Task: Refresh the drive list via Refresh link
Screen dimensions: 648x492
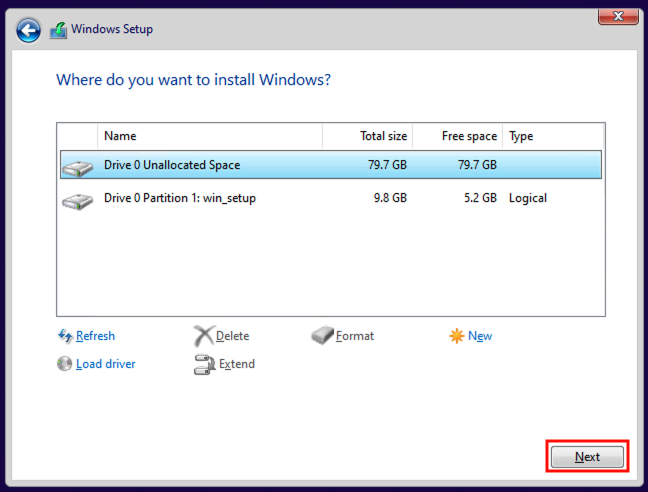Action: point(95,336)
